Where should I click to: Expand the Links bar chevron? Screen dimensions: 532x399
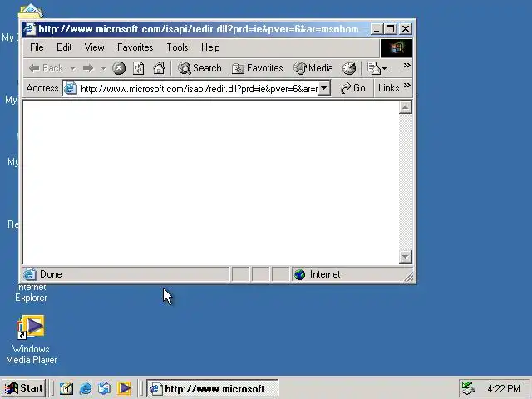[x=407, y=85]
